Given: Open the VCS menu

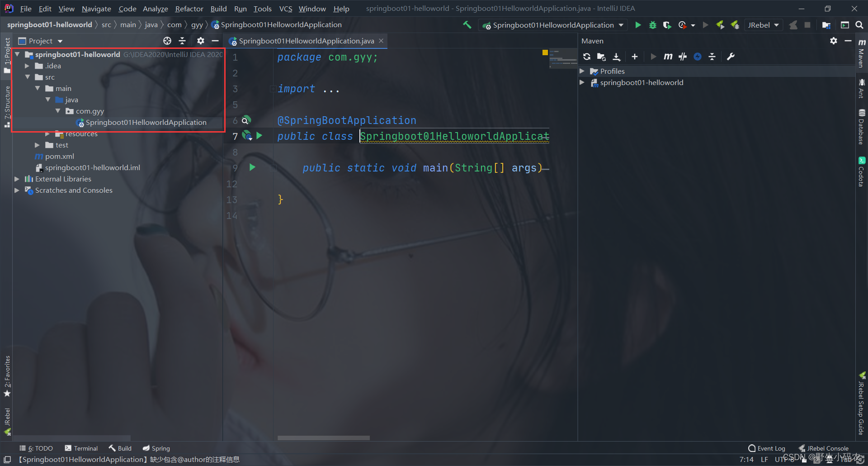Looking at the screenshot, I should pyautogui.click(x=285, y=9).
